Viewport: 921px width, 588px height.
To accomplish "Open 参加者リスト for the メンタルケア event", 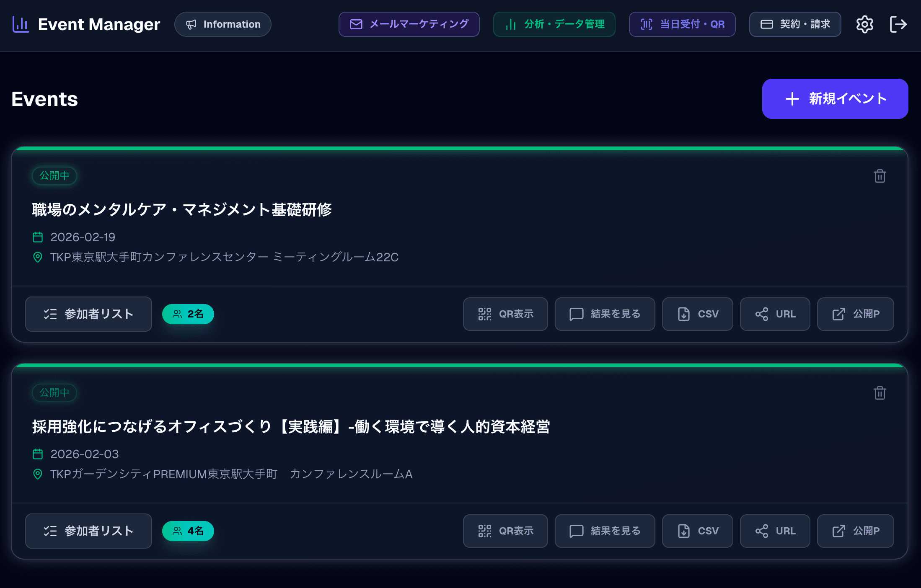I will coord(88,314).
